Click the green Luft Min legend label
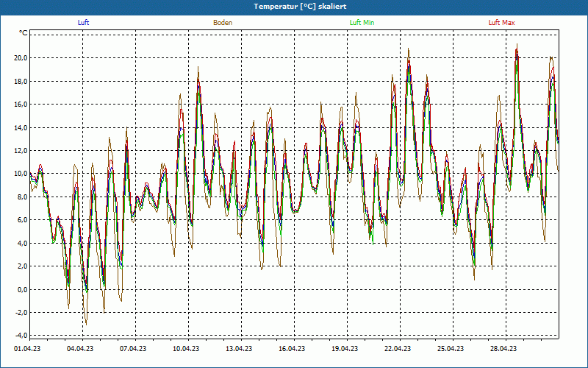Image resolution: width=588 pixels, height=368 pixels. (x=362, y=23)
